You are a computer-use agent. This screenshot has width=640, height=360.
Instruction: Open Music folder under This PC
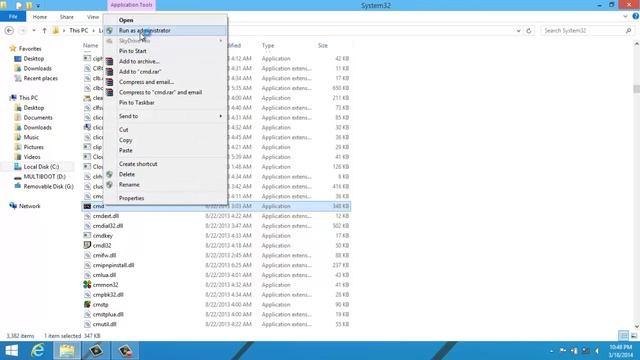(x=31, y=137)
